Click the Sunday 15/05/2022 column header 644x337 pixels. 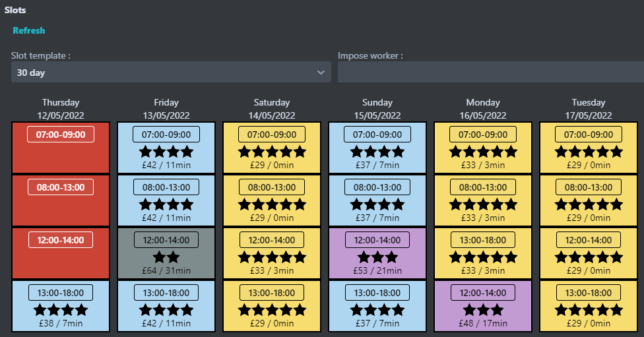point(377,109)
